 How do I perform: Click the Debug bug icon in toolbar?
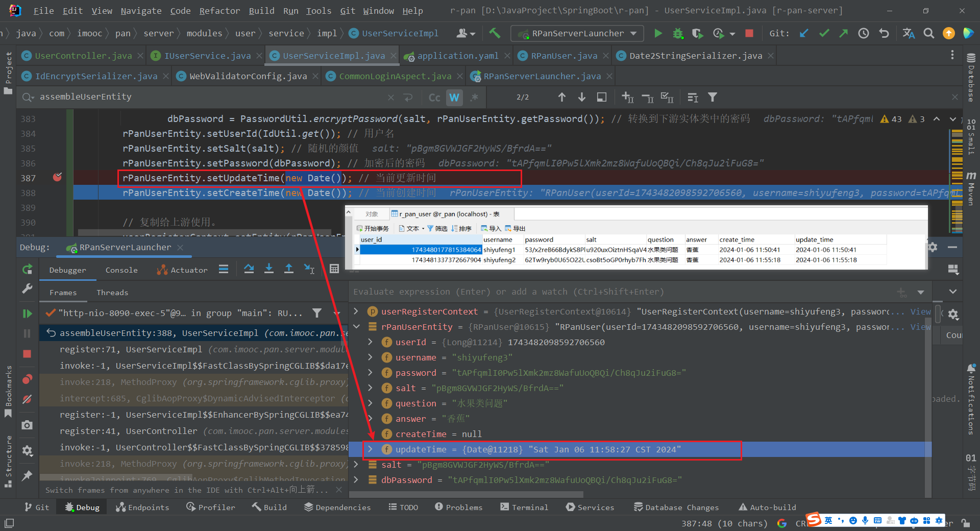pyautogui.click(x=678, y=34)
